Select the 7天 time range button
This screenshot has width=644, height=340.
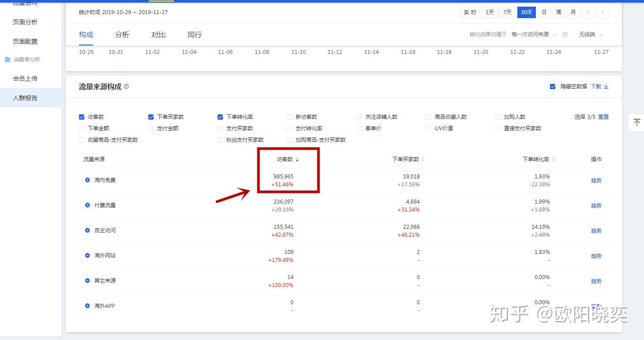(x=507, y=12)
